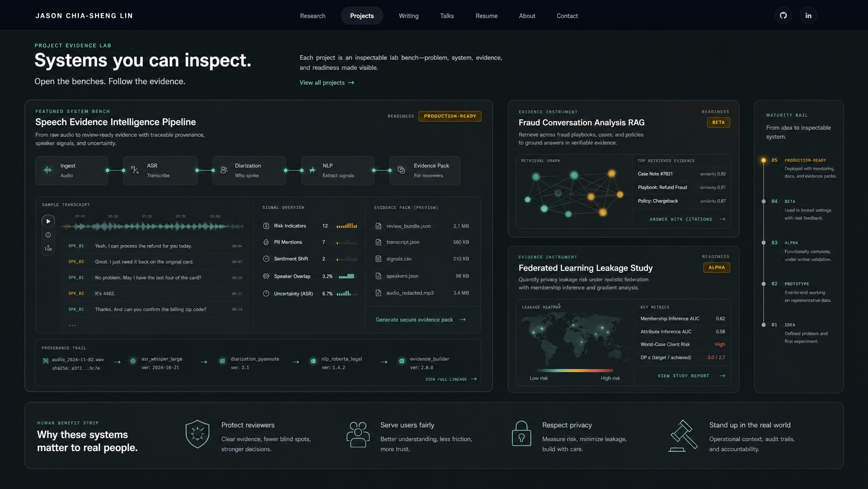Click the Uncertainty (ASR) clock icon
This screenshot has height=489, width=868.
tap(266, 294)
